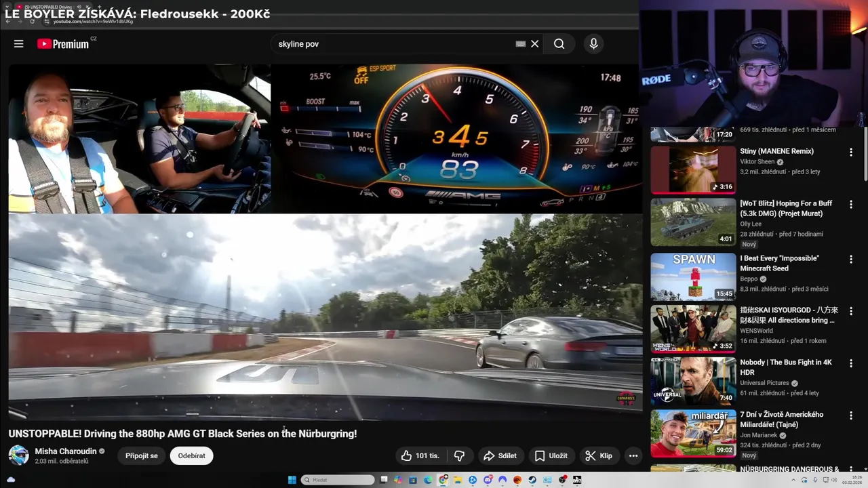Open volume control in system tray

click(x=834, y=480)
